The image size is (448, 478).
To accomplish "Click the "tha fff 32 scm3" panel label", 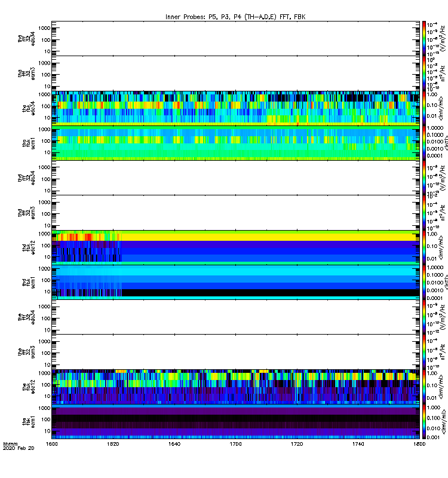I will coord(26,73).
